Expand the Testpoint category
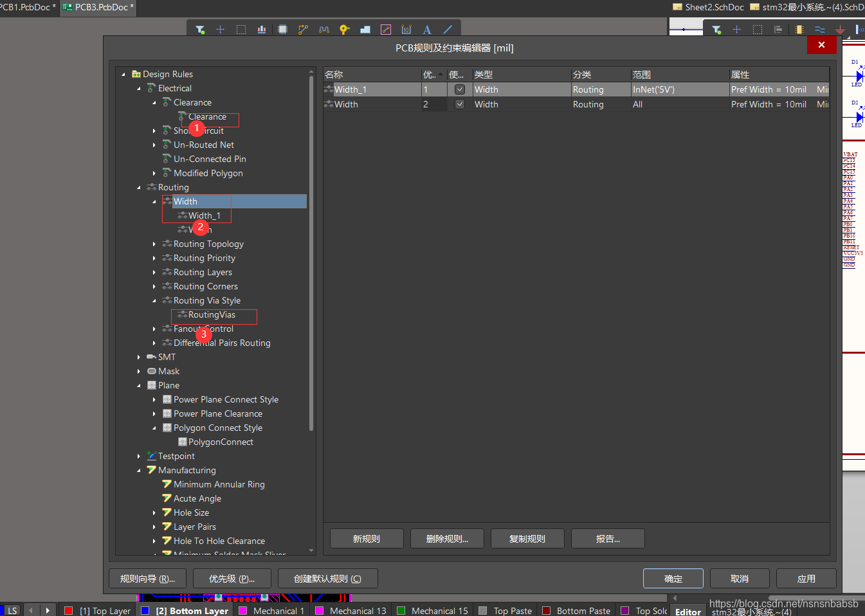This screenshot has width=865, height=616. [139, 456]
